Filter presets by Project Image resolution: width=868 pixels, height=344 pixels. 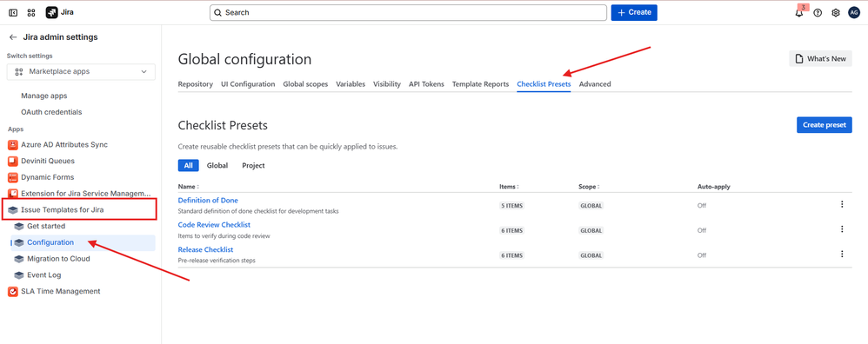click(x=254, y=165)
